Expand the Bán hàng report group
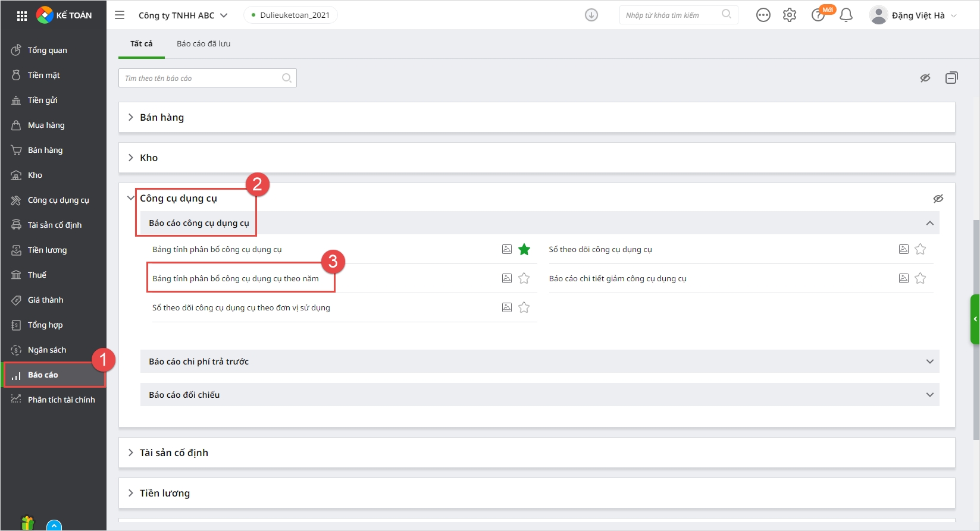The width and height of the screenshot is (980, 531). coord(162,118)
